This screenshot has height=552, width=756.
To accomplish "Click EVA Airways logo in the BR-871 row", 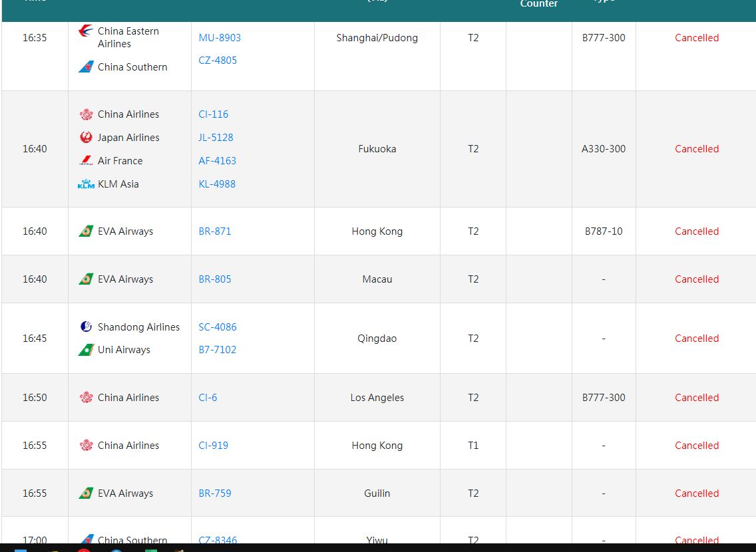I will click(x=86, y=231).
